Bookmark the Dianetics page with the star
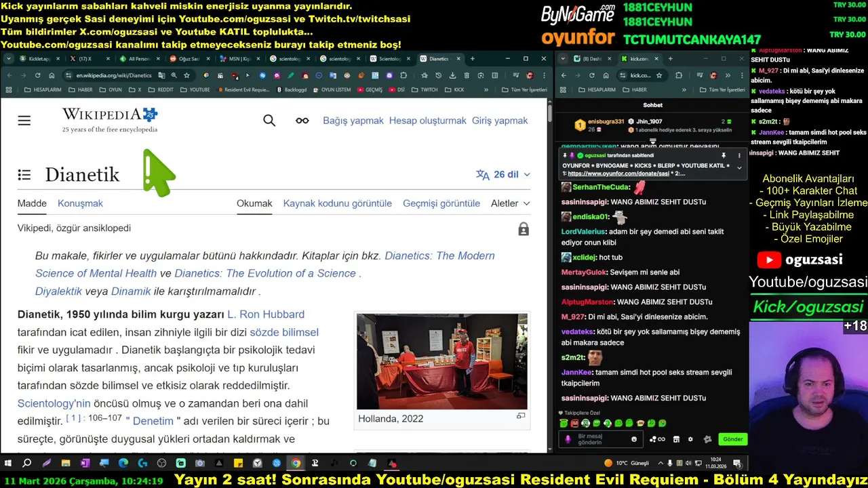The width and height of the screenshot is (868, 488). (x=186, y=75)
